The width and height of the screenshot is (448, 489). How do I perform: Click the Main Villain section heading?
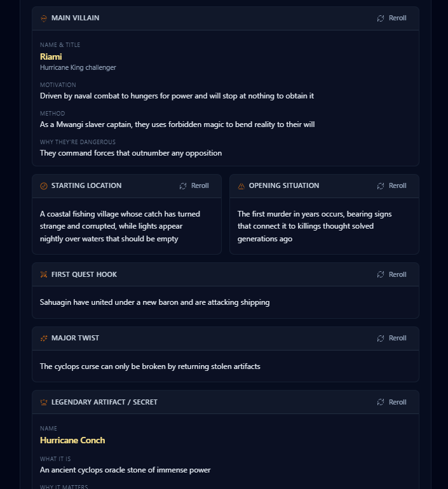75,18
